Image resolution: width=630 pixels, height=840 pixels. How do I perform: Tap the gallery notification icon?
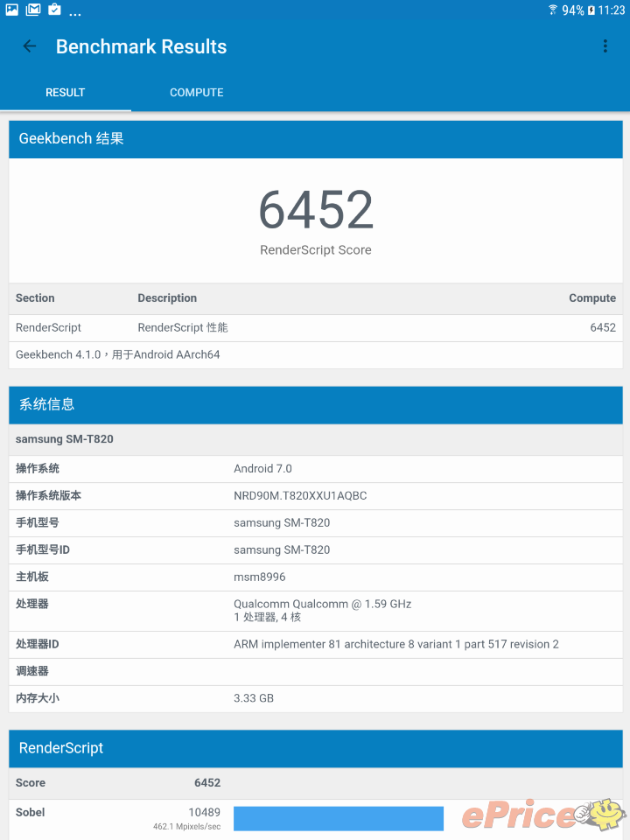click(x=11, y=10)
